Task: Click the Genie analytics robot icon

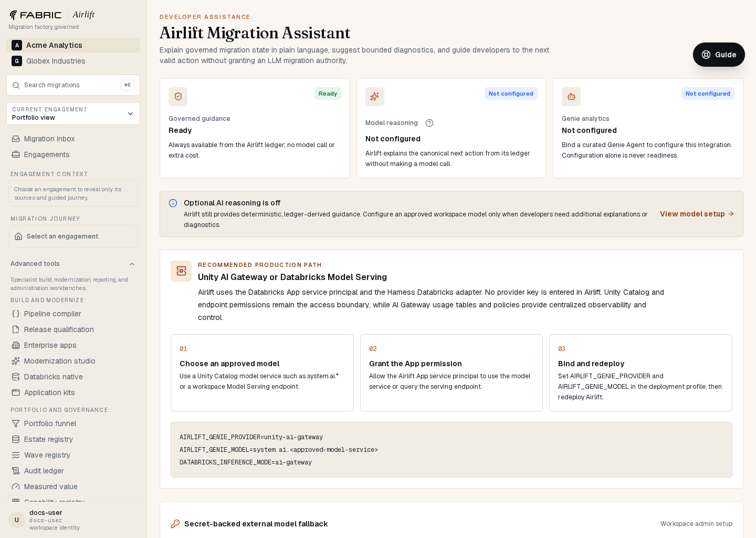Action: tap(571, 97)
